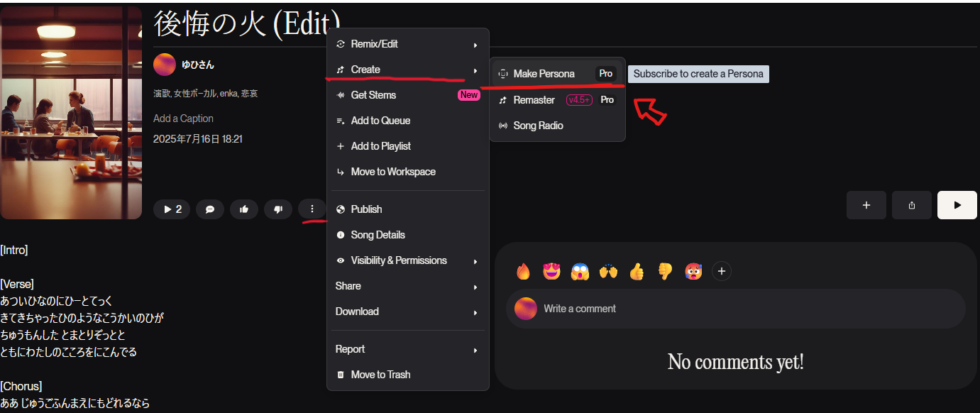
Task: Expand the Download submenu
Action: pyautogui.click(x=408, y=312)
